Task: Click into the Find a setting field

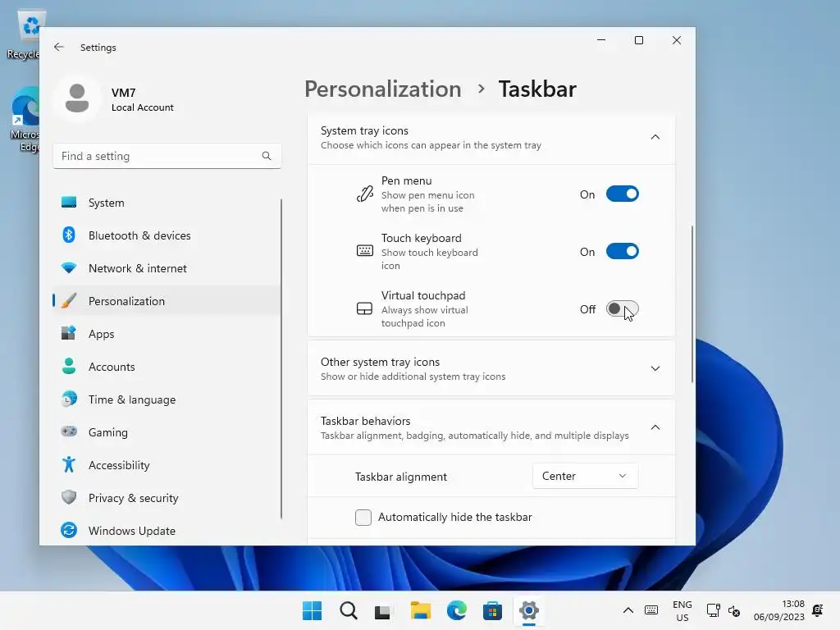Action: click(167, 156)
